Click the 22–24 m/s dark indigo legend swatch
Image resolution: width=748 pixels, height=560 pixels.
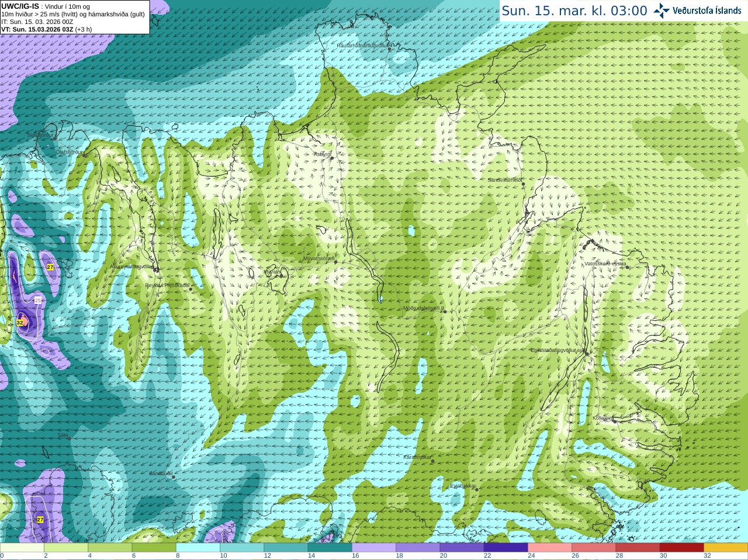pos(506,548)
